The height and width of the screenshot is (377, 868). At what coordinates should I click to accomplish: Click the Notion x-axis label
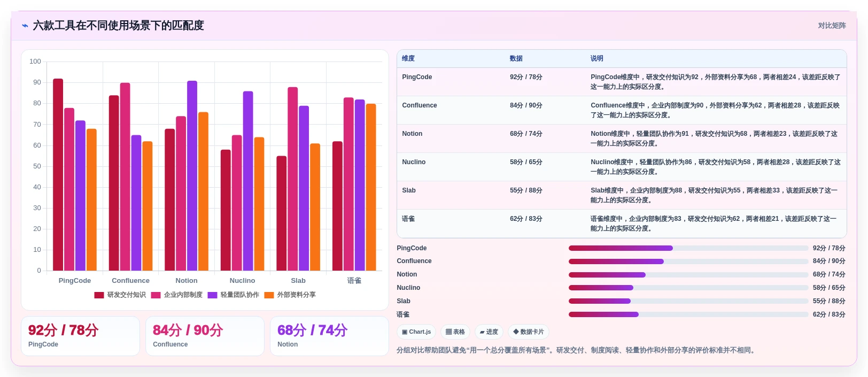click(187, 281)
